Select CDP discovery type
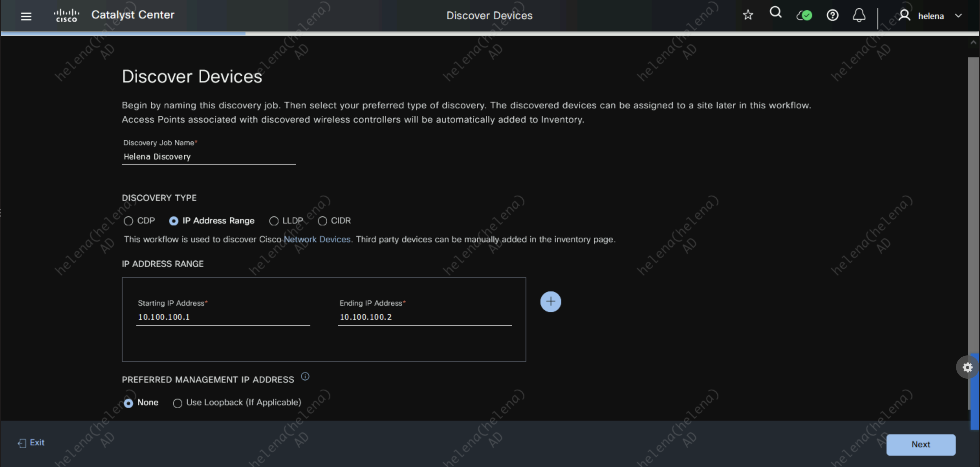 [x=129, y=221]
